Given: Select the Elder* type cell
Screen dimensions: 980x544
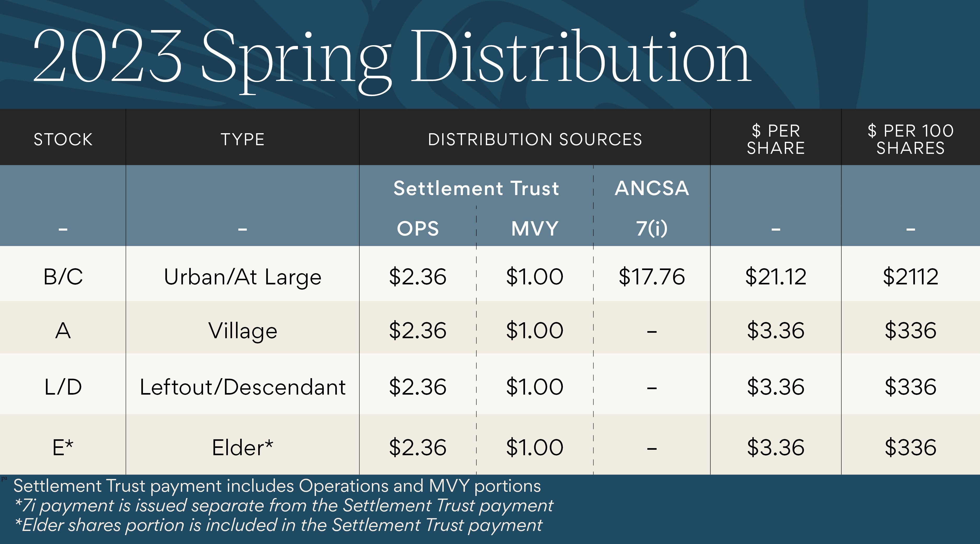Looking at the screenshot, I should point(242,447).
